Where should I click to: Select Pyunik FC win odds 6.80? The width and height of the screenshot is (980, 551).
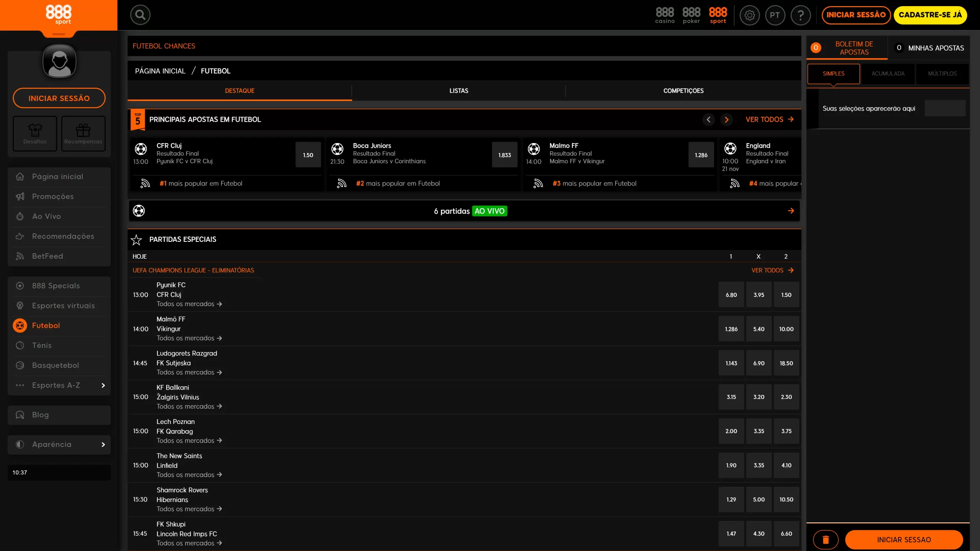coord(731,295)
